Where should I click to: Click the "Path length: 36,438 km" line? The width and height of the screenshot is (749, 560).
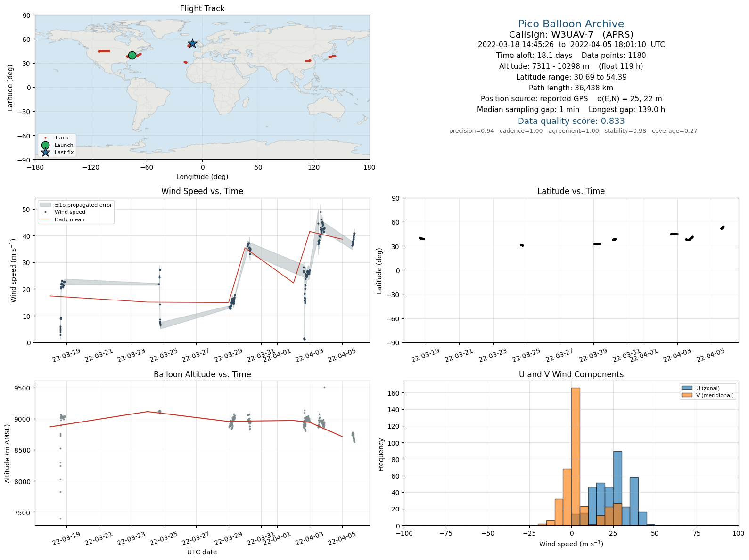[x=571, y=88]
